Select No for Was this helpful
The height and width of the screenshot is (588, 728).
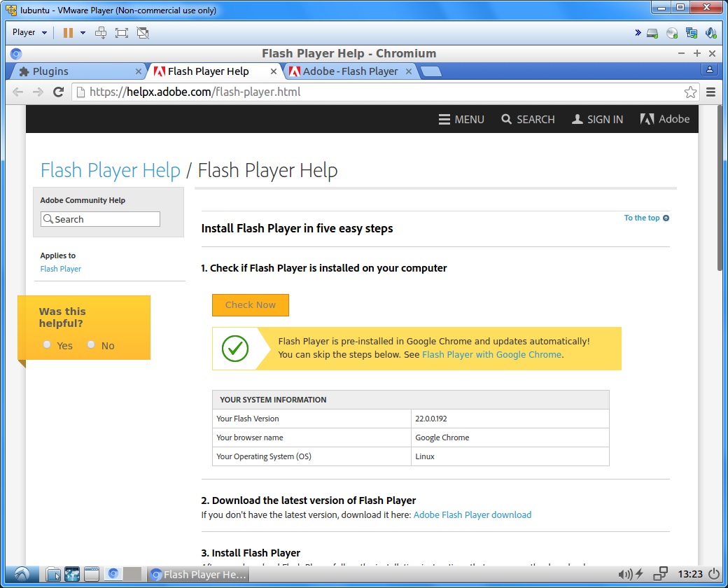[91, 344]
